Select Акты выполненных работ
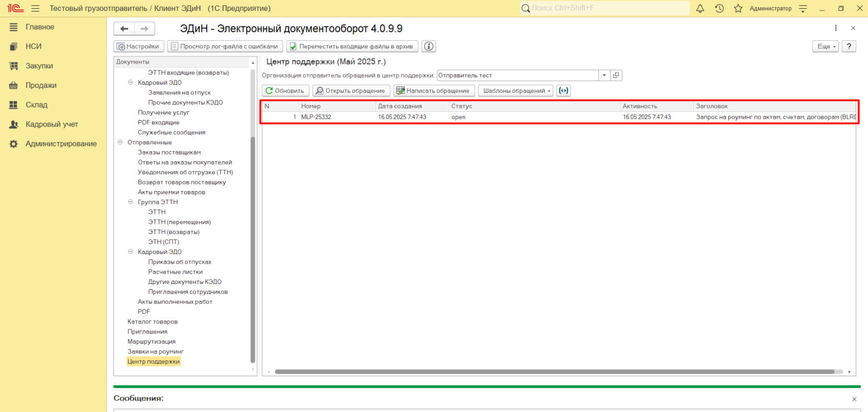 coord(175,302)
